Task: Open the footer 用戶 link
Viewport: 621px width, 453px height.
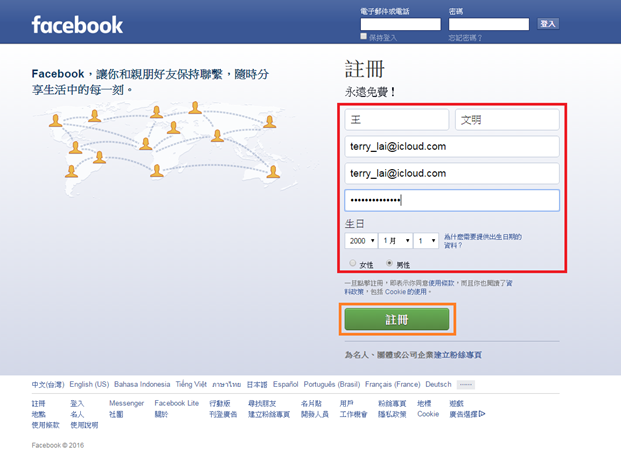Action: click(347, 404)
